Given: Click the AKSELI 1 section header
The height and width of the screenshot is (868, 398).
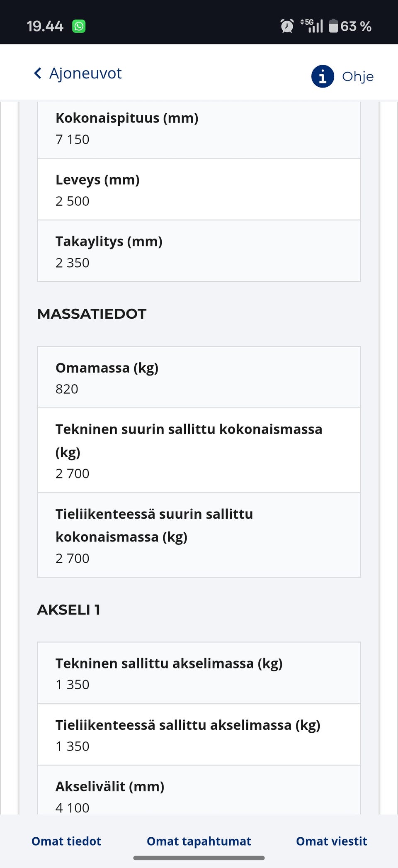Looking at the screenshot, I should (x=68, y=610).
